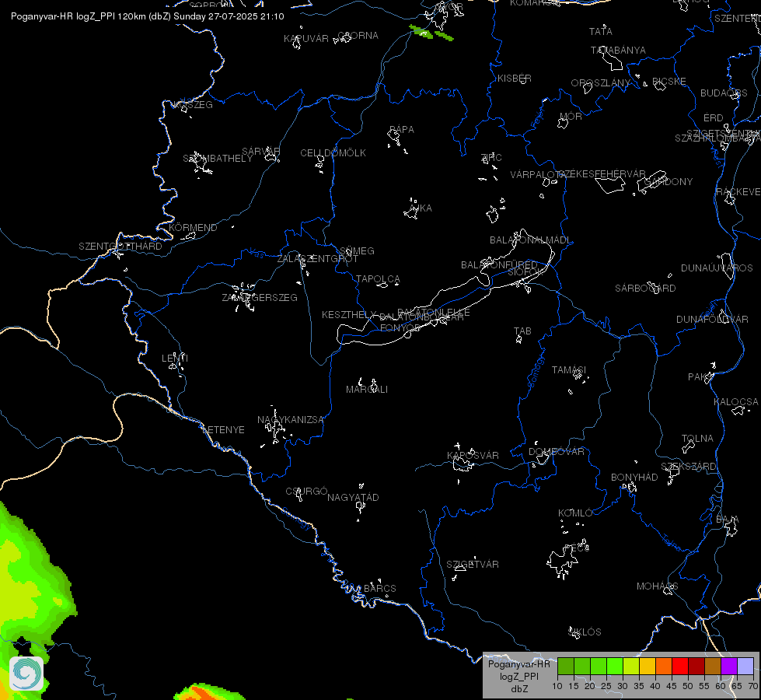The image size is (761, 700).
Task: Click the TAB town label
Action: click(522, 331)
